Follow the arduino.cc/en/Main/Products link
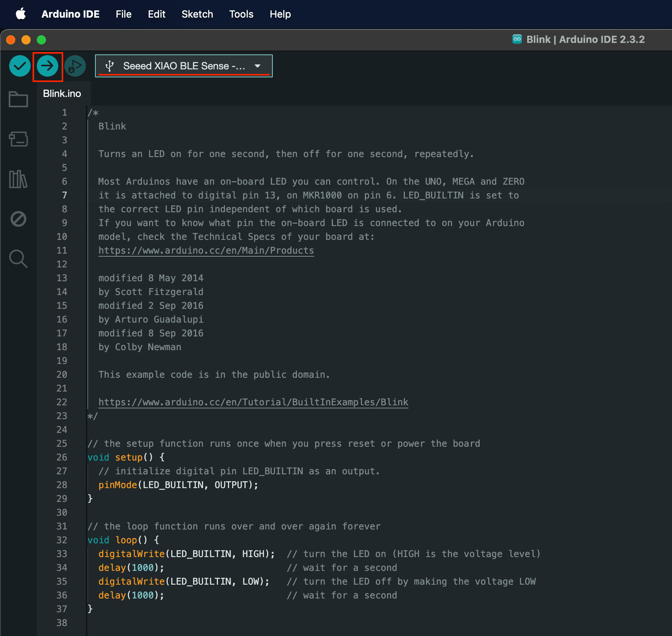The height and width of the screenshot is (636, 672). (x=206, y=251)
